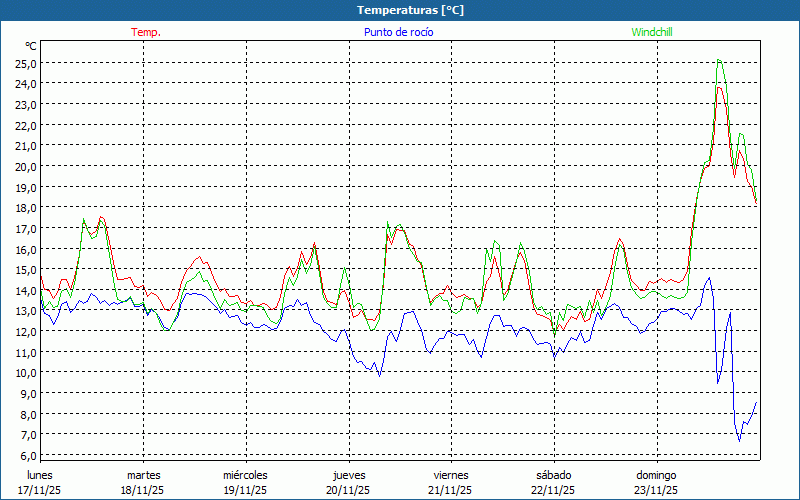This screenshot has width=800, height=500.
Task: Select the miércoles 19/11/25 date label
Action: tap(245, 482)
